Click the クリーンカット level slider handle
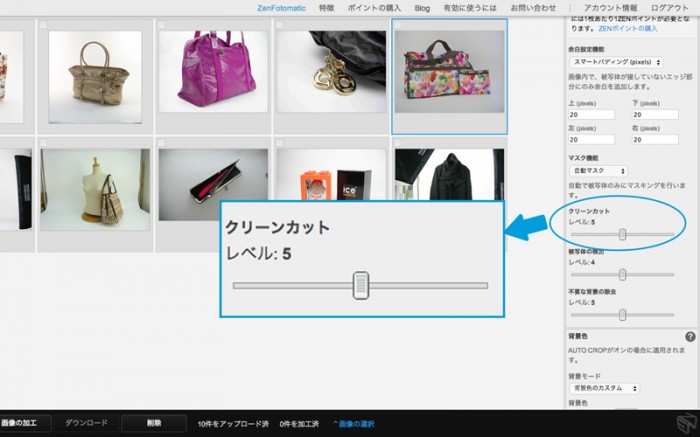700x437 pixels. click(623, 234)
